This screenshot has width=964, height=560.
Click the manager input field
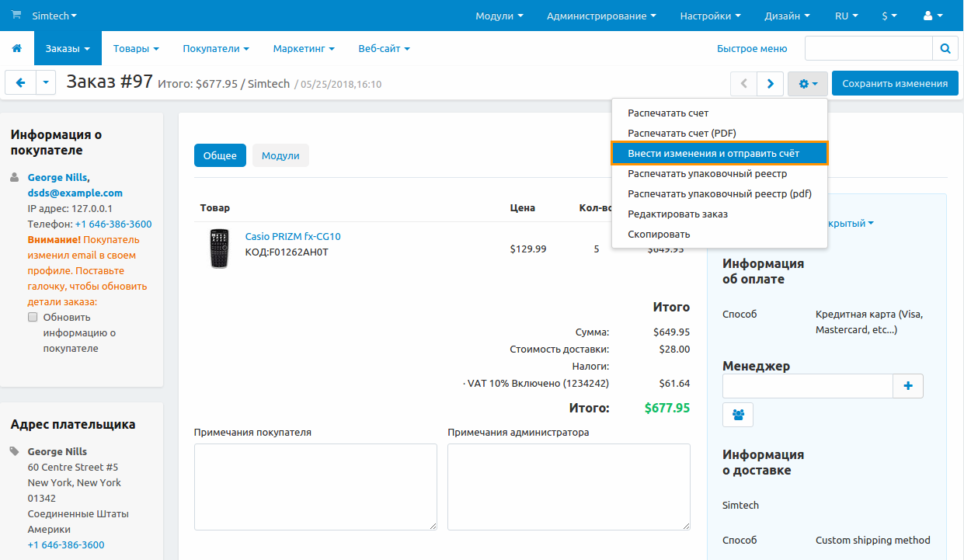coord(807,386)
